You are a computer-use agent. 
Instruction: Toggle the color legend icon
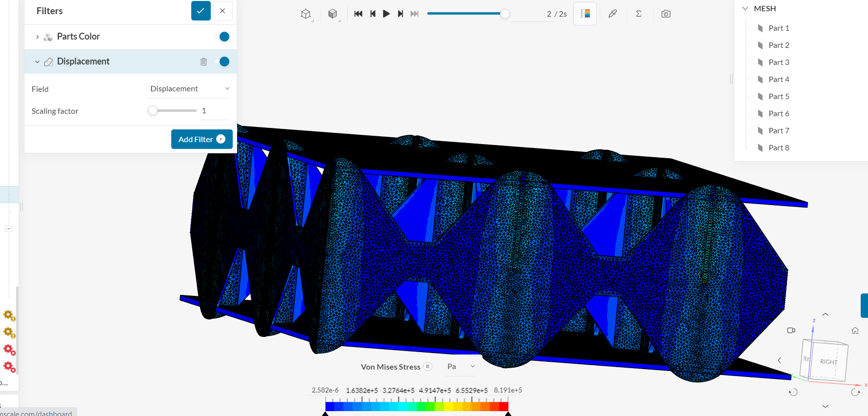(x=585, y=14)
